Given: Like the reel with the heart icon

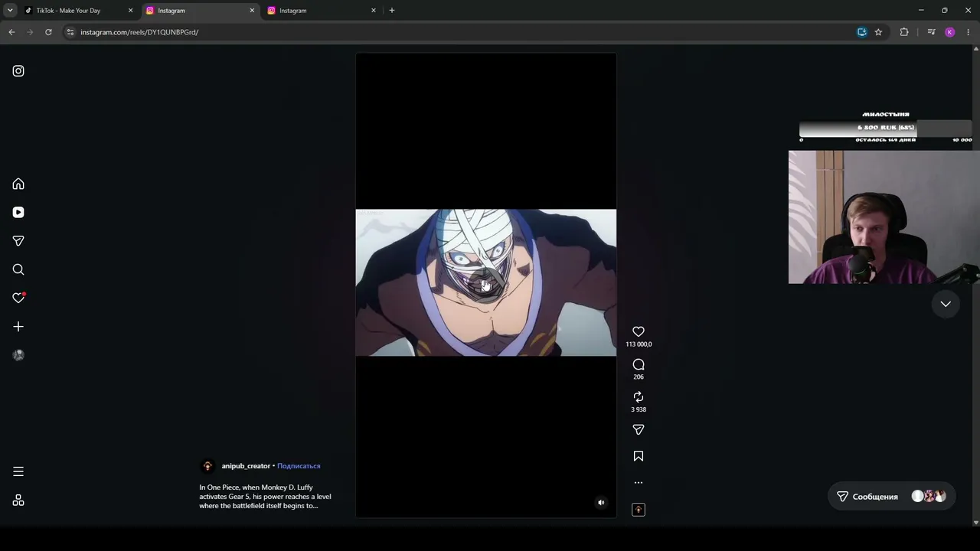Looking at the screenshot, I should [x=639, y=331].
